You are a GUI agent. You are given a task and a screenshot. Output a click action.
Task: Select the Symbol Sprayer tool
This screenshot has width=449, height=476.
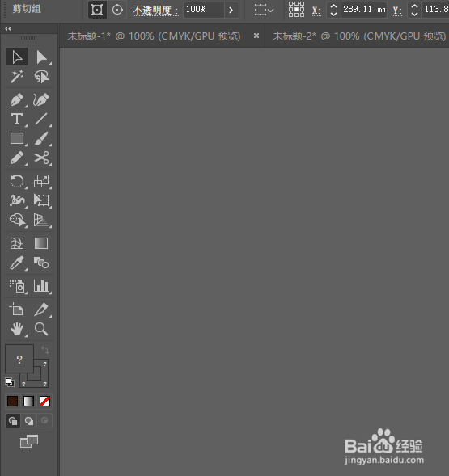[17, 286]
